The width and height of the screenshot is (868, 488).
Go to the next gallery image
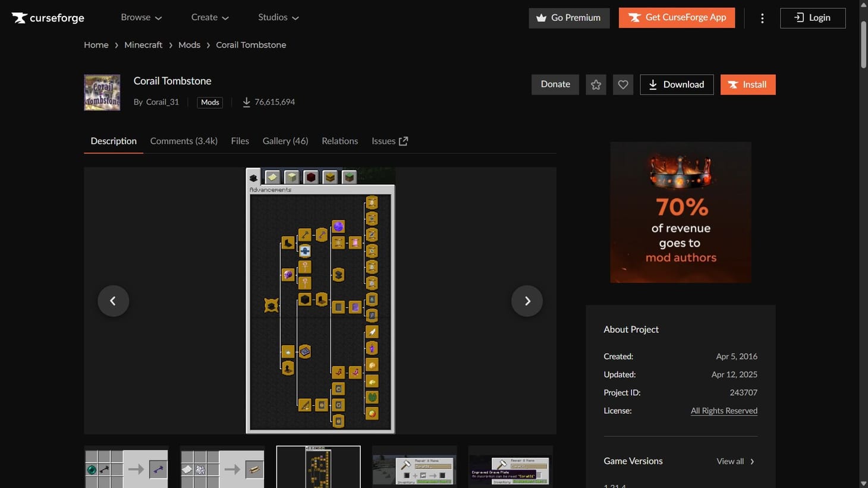527,301
